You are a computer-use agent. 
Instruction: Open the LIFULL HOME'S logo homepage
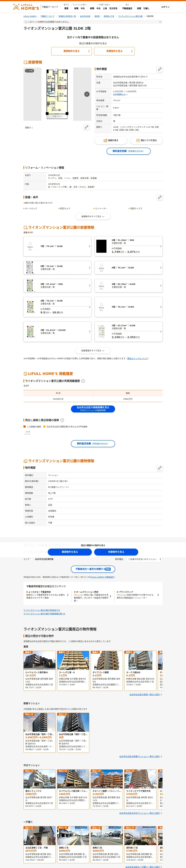26,7
